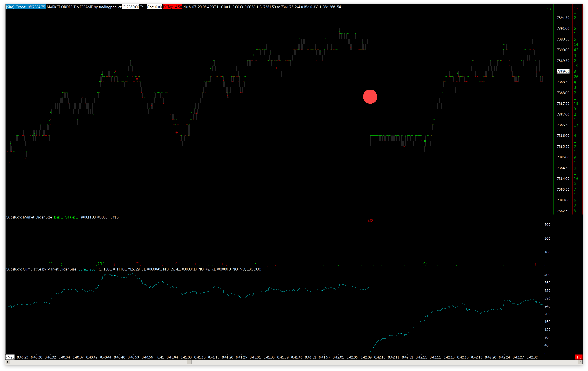Click sell quantity 42 at 7390.00
Image resolution: width=588 pixels, height=371 pixels.
click(x=576, y=50)
